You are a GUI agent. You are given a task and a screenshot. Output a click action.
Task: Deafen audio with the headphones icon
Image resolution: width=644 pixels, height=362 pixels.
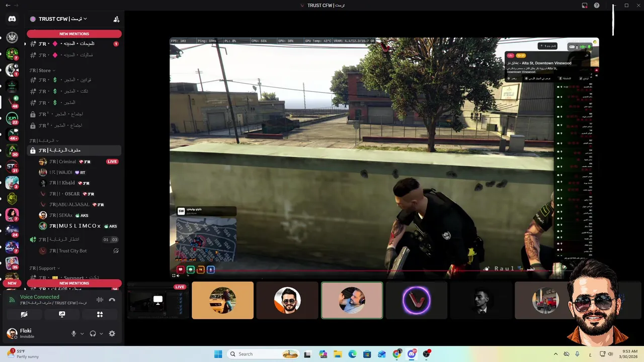(x=93, y=333)
